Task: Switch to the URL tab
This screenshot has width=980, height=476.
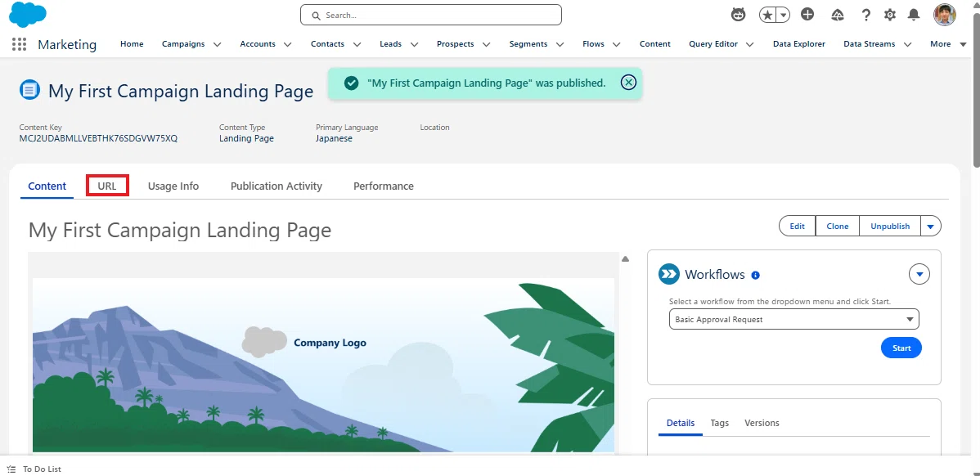Action: coord(107,186)
